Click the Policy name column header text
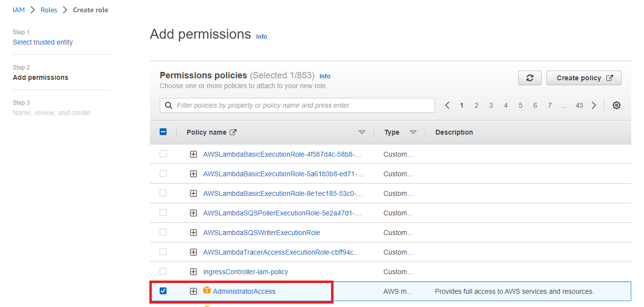Image resolution: width=644 pixels, height=307 pixels. pos(206,132)
